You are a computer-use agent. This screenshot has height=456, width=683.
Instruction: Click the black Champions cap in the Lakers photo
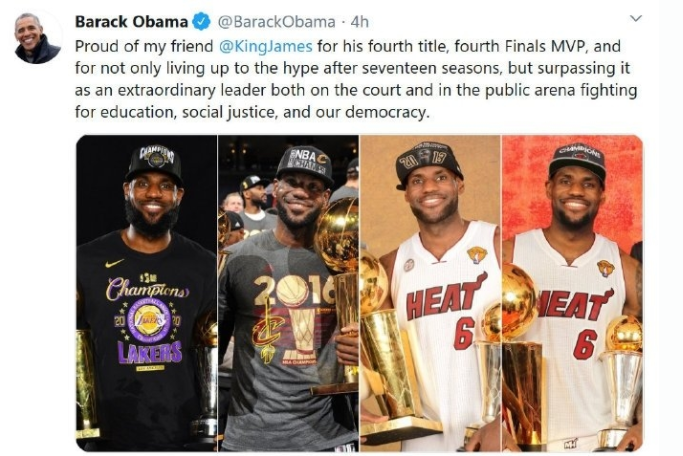pyautogui.click(x=154, y=160)
